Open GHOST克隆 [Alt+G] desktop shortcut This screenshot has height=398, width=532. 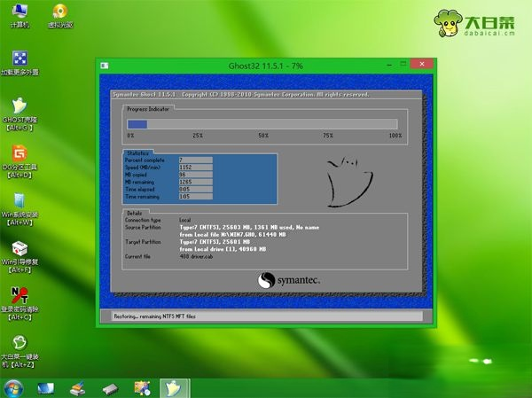click(x=20, y=114)
